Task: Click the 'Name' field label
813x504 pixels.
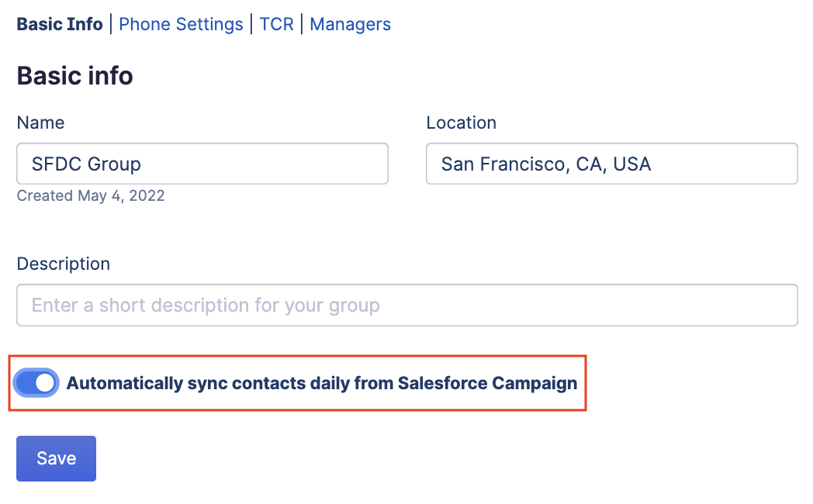Action: click(x=40, y=123)
